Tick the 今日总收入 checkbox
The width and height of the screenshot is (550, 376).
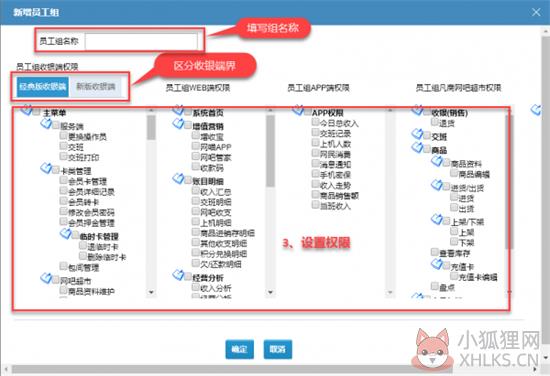[315, 122]
